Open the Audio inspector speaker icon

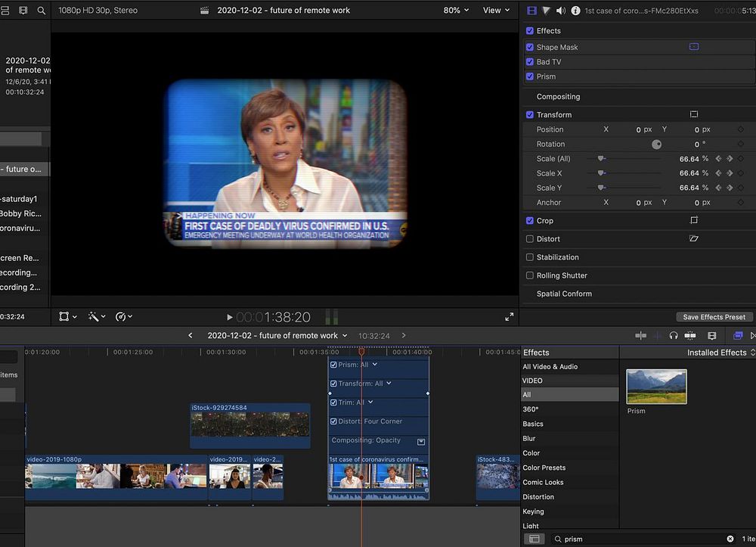[x=560, y=11]
